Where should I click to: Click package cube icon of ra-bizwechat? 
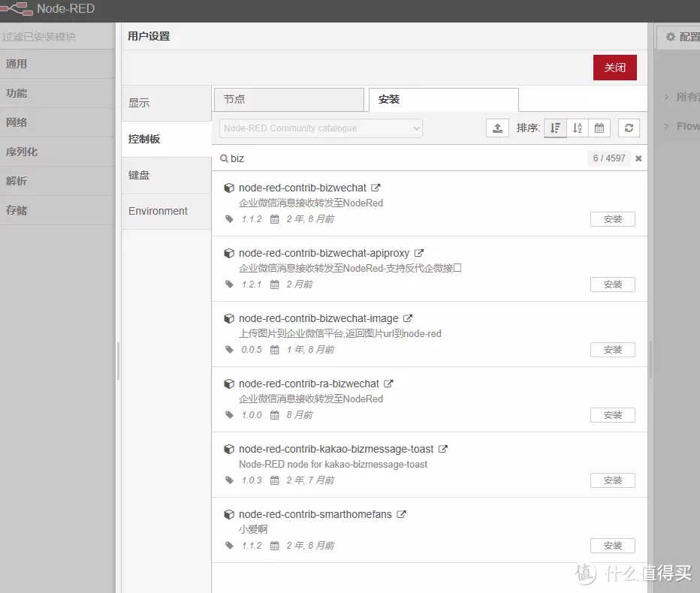coord(229,384)
